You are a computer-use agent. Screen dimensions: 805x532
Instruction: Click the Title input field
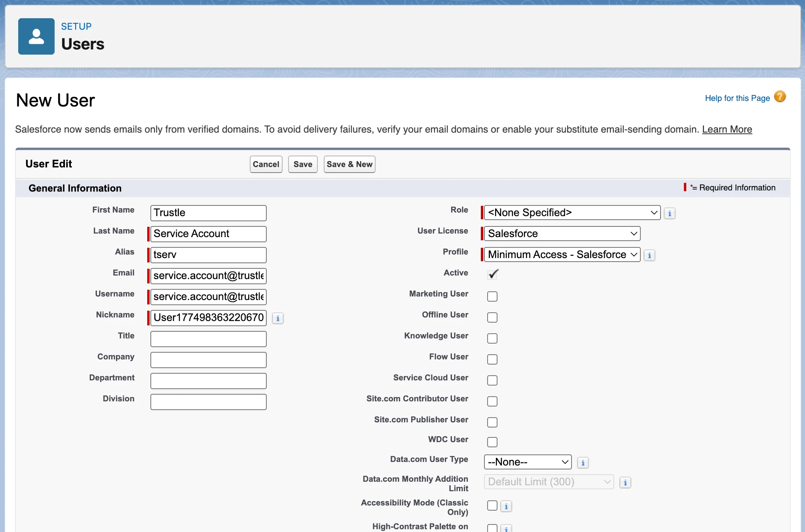(x=209, y=339)
